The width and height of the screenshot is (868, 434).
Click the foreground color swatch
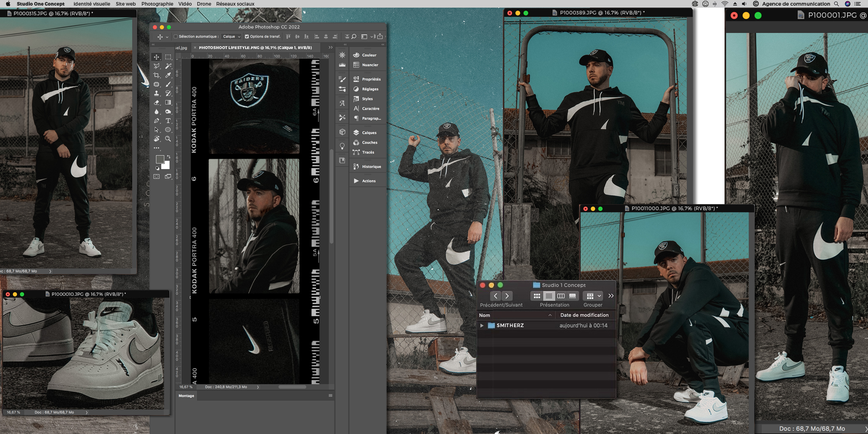pyautogui.click(x=160, y=159)
